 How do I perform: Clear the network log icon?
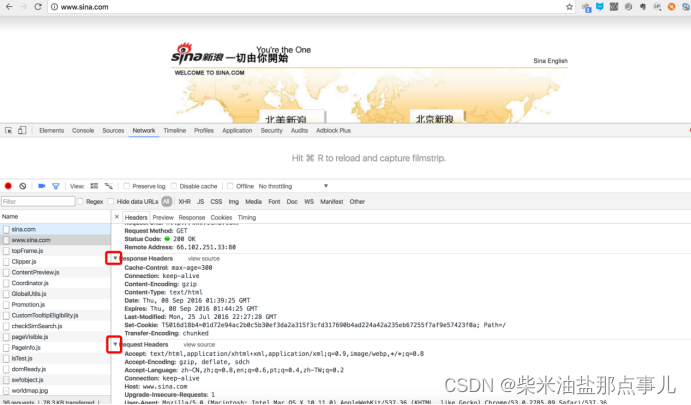click(22, 186)
